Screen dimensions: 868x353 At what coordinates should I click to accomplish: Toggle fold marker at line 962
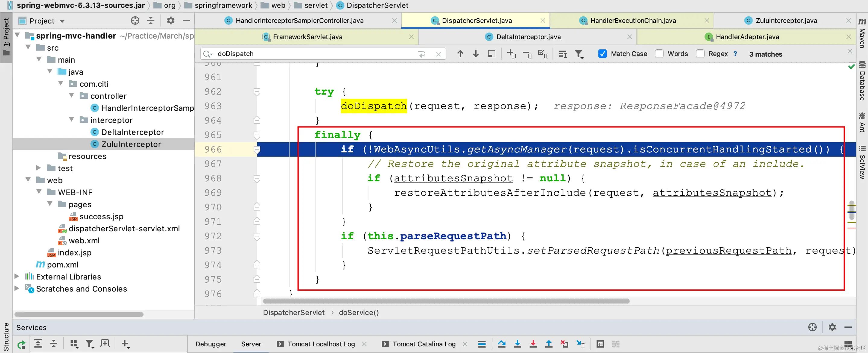pyautogui.click(x=257, y=91)
